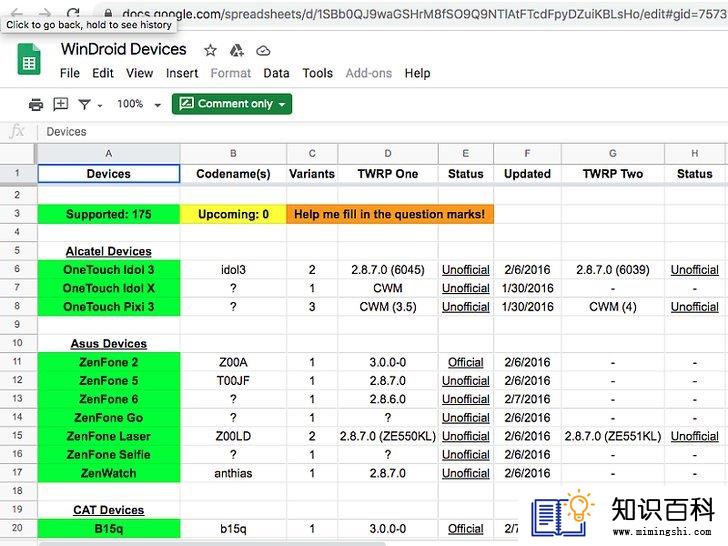Select row 3 header

coord(17,214)
